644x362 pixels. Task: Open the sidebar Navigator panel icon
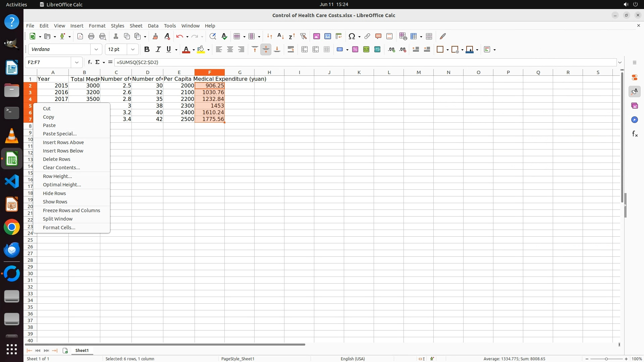634,120
